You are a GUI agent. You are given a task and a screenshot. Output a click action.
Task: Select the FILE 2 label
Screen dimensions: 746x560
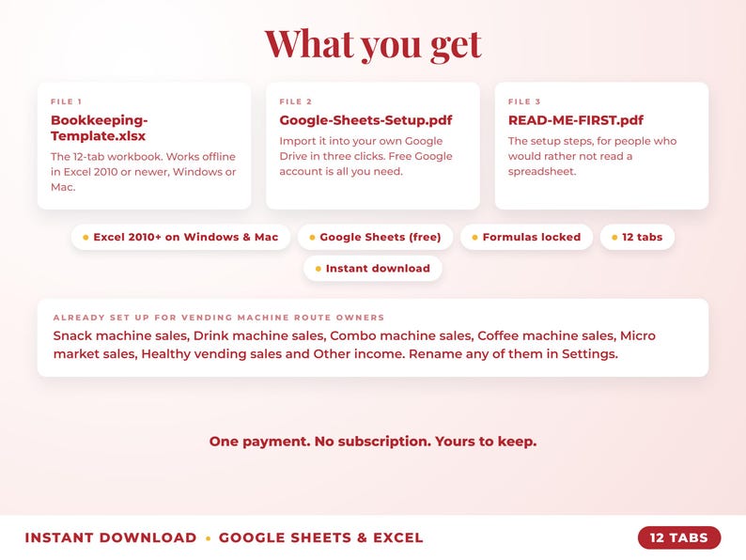[295, 101]
